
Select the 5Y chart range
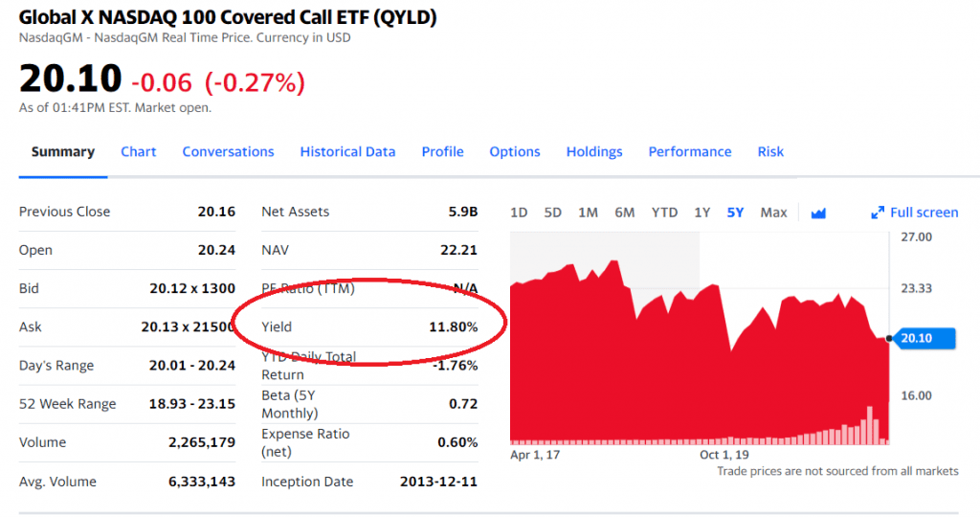pyautogui.click(x=735, y=213)
